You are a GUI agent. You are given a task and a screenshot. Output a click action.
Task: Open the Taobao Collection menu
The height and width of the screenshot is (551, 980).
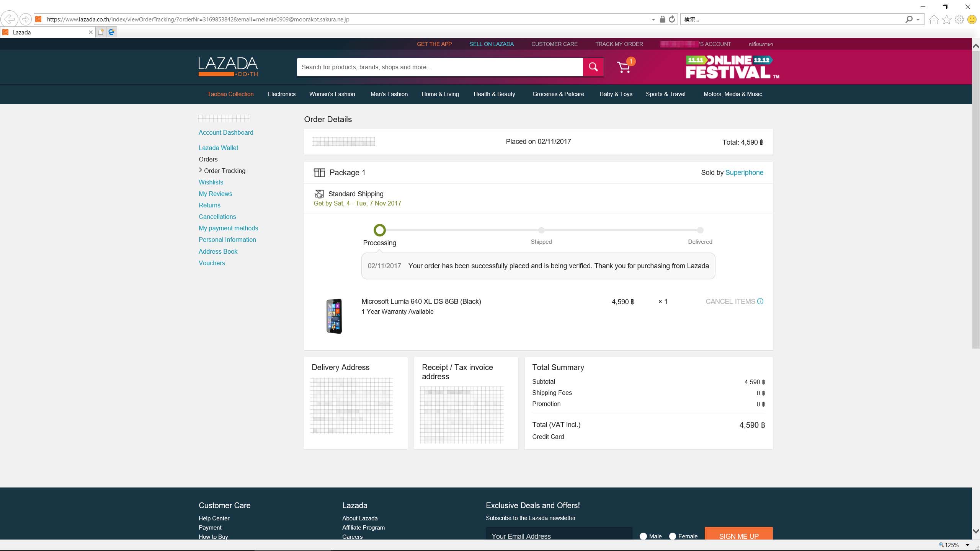(x=230, y=94)
